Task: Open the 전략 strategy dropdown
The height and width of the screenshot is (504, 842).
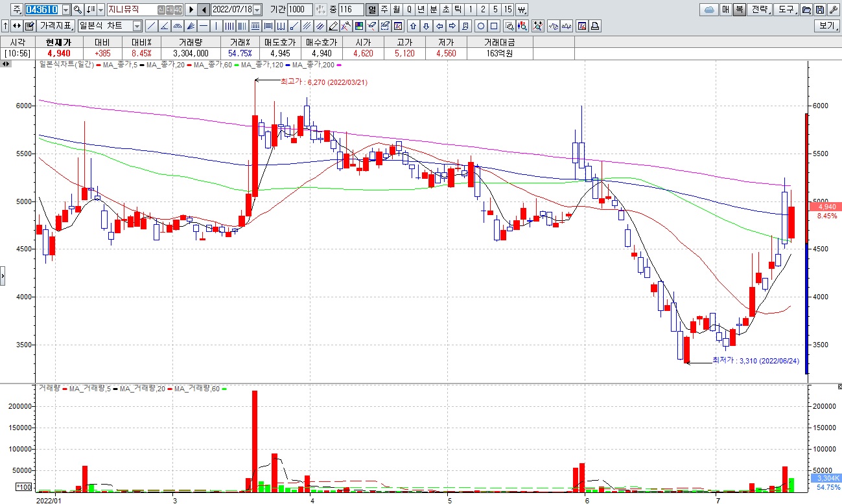Action: [761, 10]
